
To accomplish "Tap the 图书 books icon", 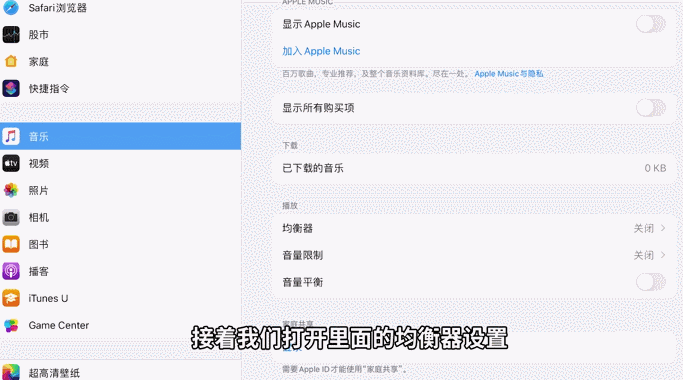I will tap(11, 244).
